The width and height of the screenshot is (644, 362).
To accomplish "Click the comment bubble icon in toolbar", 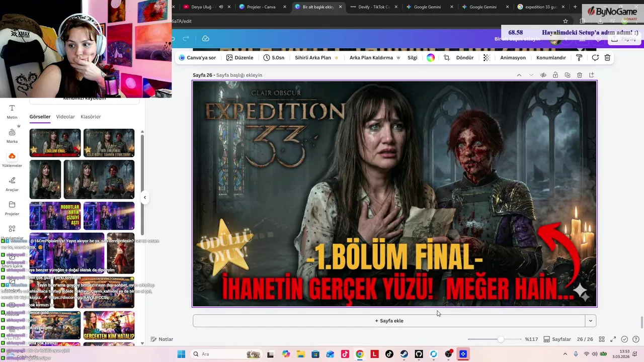I will pos(595,58).
